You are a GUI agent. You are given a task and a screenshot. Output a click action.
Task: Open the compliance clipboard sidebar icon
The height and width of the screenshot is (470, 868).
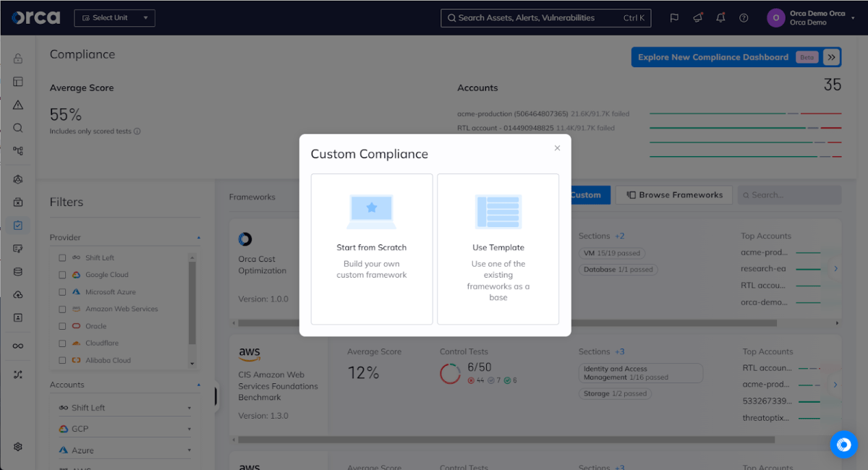(x=18, y=226)
